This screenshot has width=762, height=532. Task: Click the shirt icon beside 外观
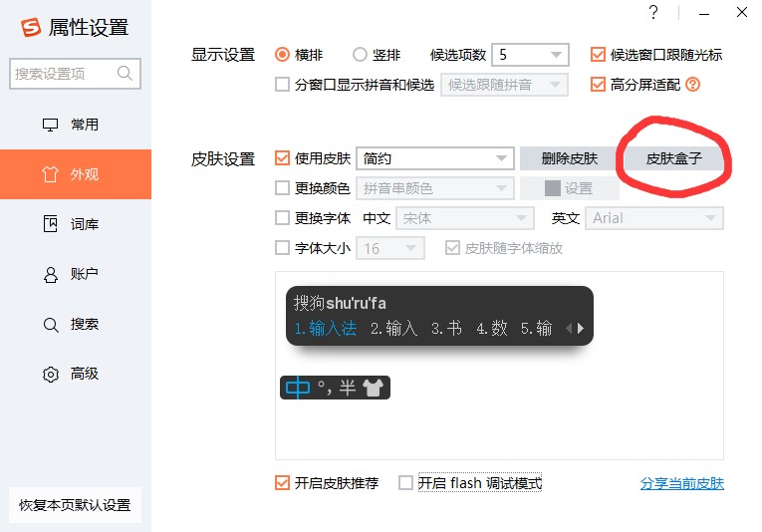(x=50, y=174)
